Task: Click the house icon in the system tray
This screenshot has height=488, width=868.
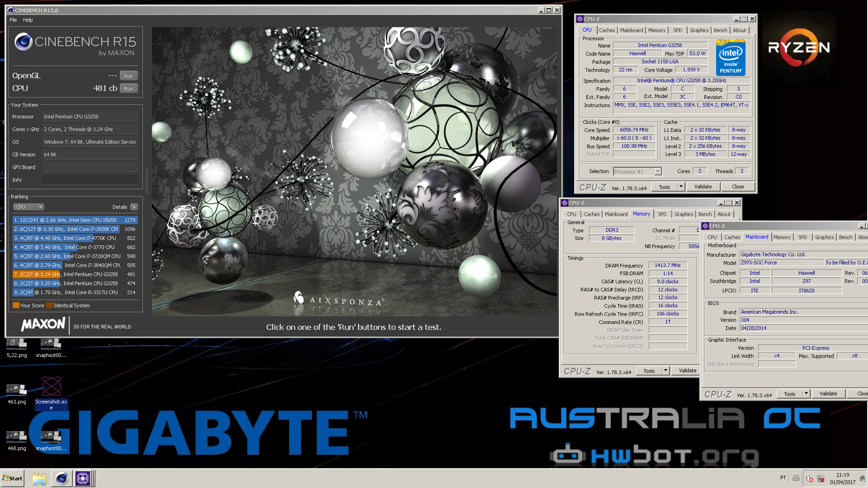Action: coord(863,478)
